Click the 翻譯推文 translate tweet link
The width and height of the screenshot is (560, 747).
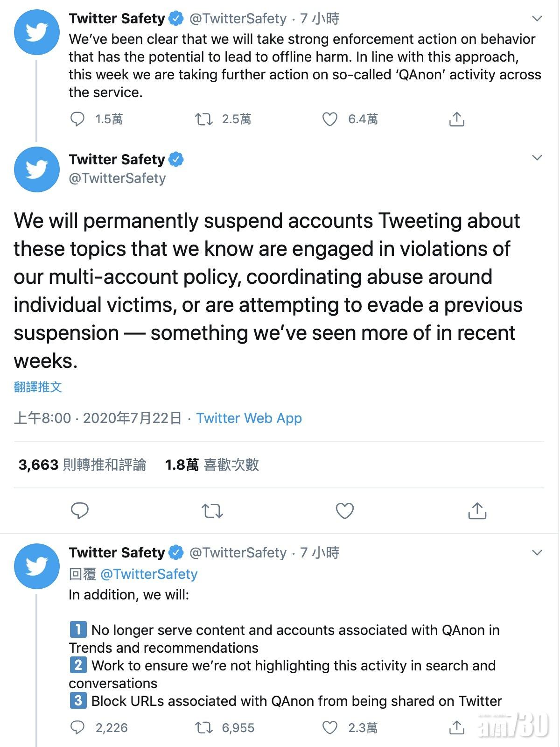pyautogui.click(x=38, y=387)
